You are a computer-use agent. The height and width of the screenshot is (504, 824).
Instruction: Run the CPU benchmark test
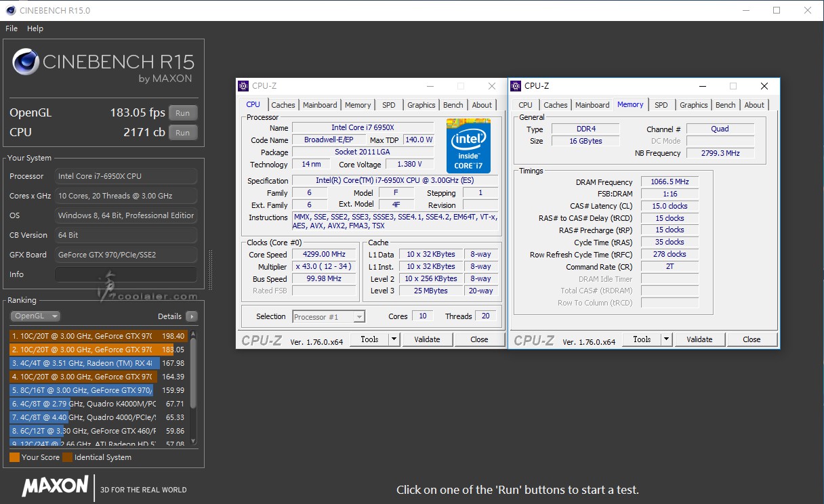pos(183,133)
